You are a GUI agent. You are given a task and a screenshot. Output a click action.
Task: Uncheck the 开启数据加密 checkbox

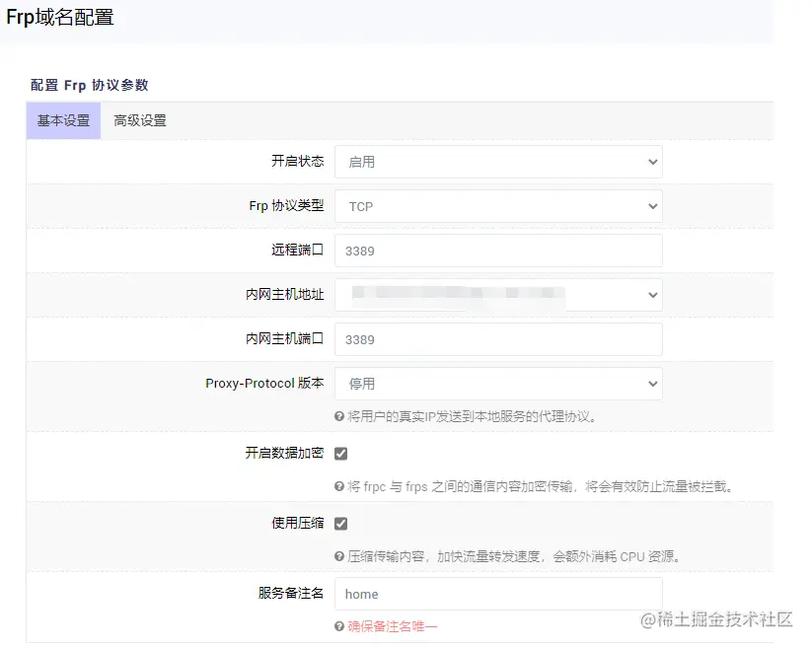(340, 454)
